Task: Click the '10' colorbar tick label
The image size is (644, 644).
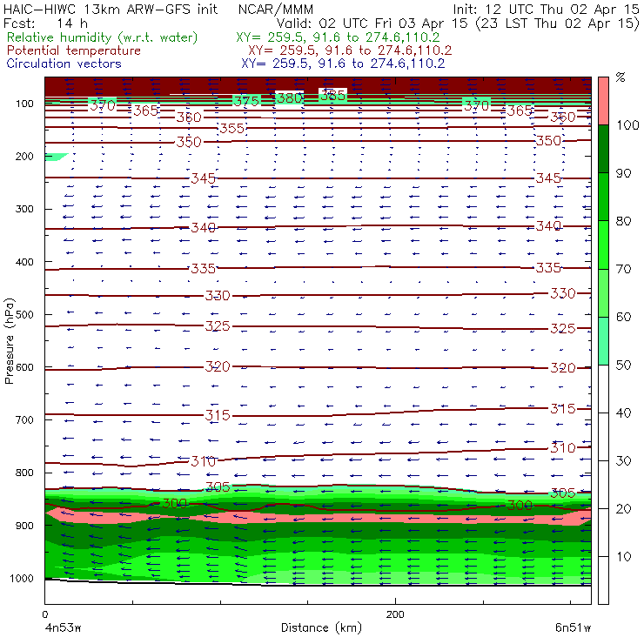Action: click(623, 557)
